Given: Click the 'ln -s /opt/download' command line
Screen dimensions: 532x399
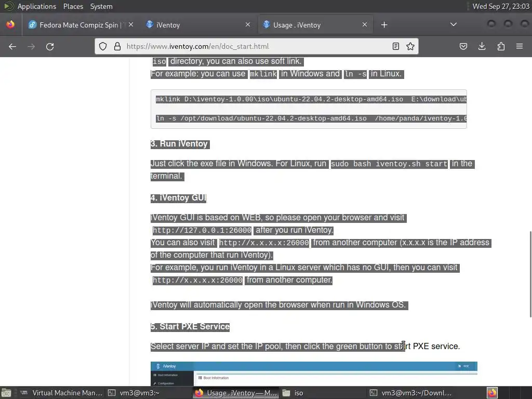Looking at the screenshot, I should [x=311, y=118].
